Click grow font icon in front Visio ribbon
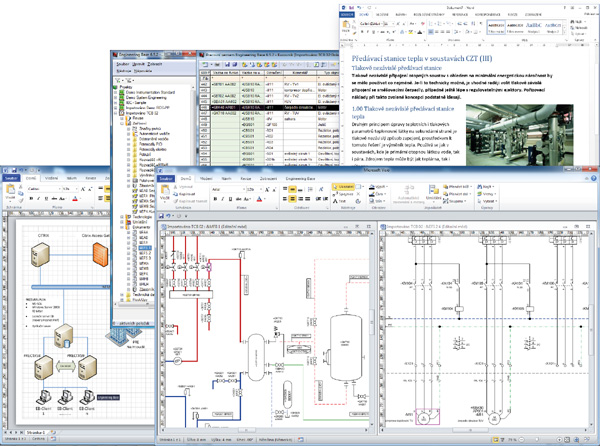 [267, 189]
